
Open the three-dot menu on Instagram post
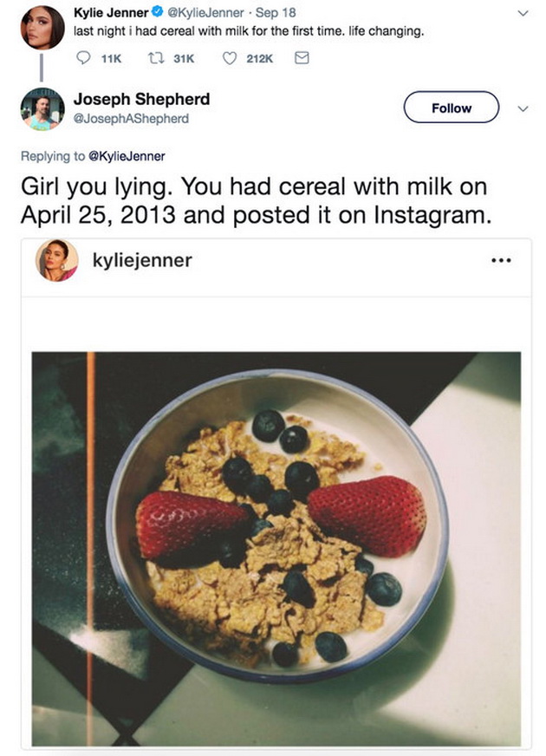tap(501, 260)
